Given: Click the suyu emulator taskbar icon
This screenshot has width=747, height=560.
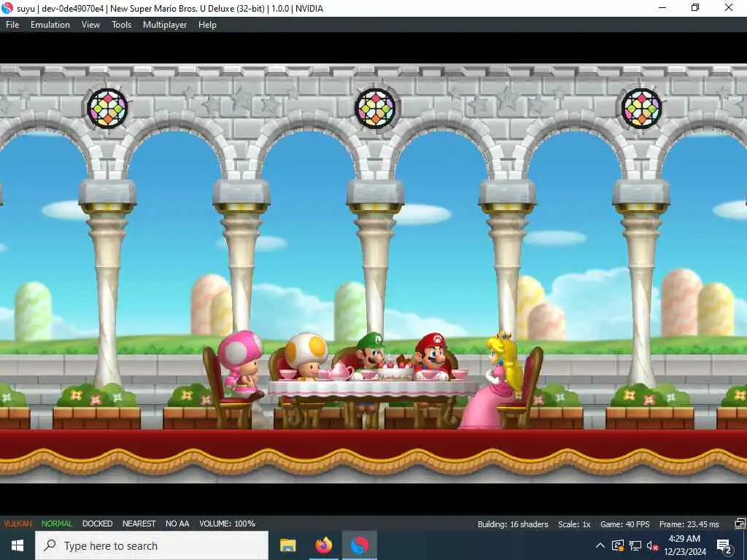Looking at the screenshot, I should tap(360, 545).
